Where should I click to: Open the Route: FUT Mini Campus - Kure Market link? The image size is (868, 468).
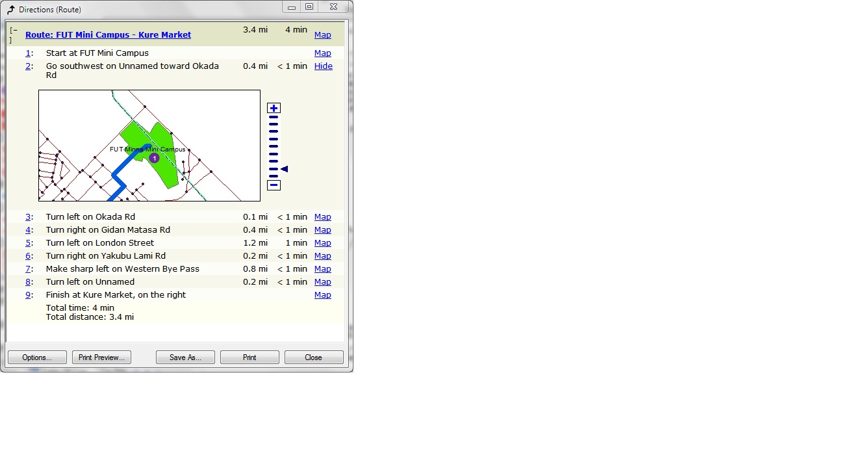(108, 35)
